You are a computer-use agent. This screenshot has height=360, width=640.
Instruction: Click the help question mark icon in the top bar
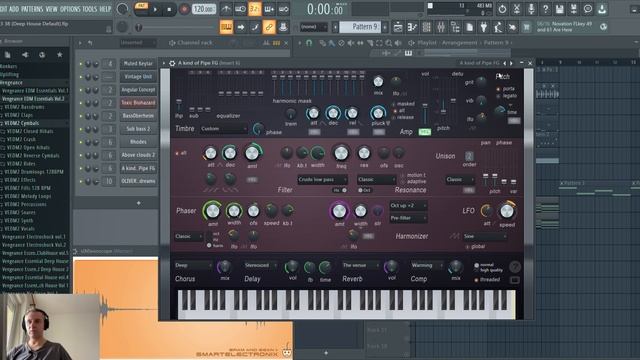(x=545, y=9)
